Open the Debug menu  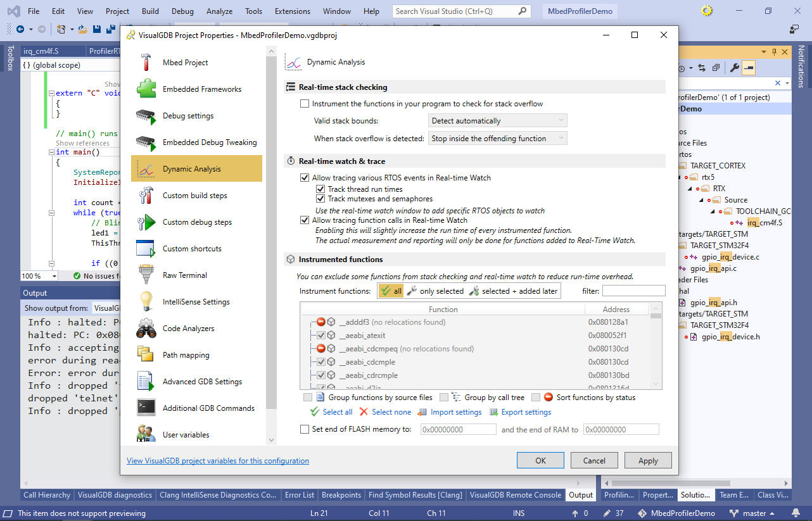tap(182, 11)
